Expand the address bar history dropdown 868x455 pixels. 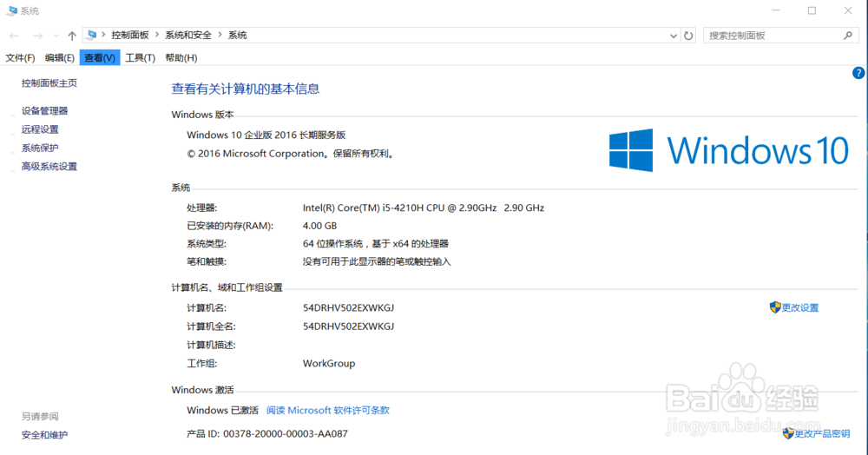click(674, 36)
